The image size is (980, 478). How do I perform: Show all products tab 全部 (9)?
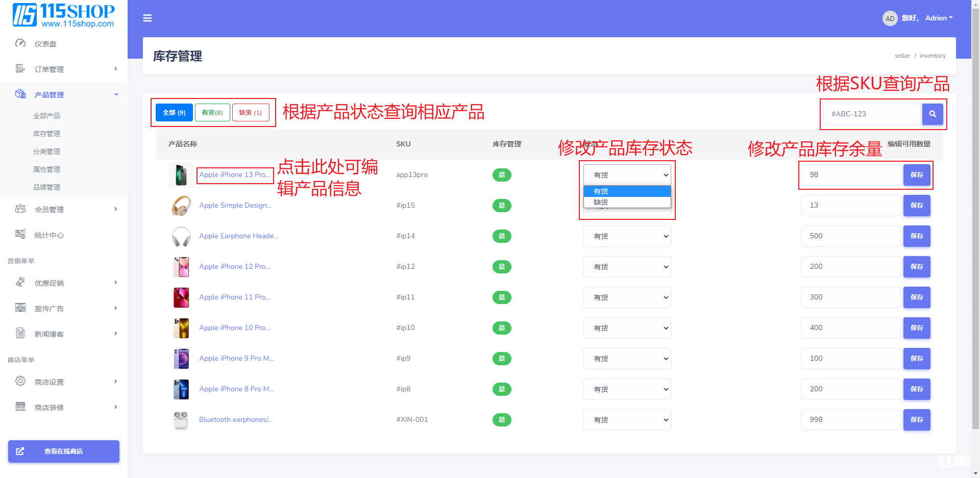point(174,112)
